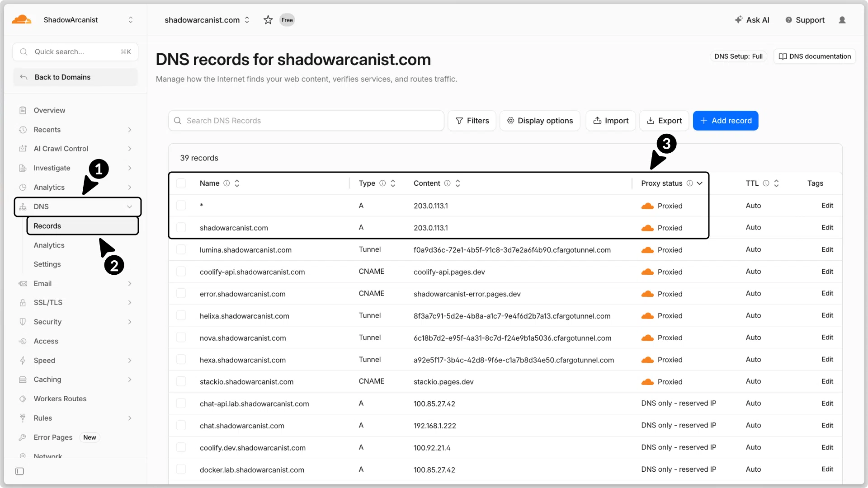Click the Overview sidebar icon
The width and height of the screenshot is (868, 488).
coord(23,110)
